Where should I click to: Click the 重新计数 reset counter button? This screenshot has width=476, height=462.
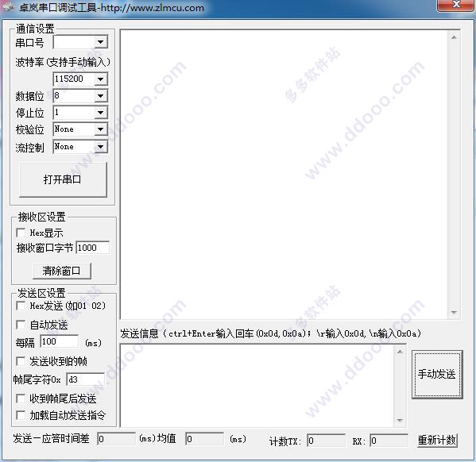coord(437,440)
